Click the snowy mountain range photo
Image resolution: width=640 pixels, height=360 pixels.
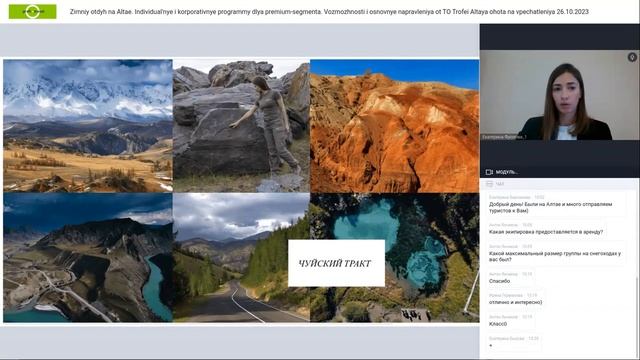pyautogui.click(x=88, y=126)
